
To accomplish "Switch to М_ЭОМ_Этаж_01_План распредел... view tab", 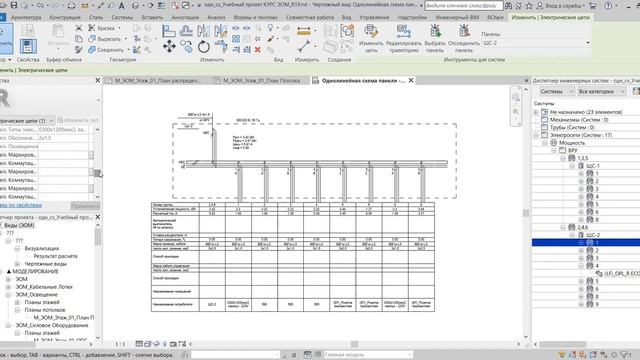I will click(157, 81).
